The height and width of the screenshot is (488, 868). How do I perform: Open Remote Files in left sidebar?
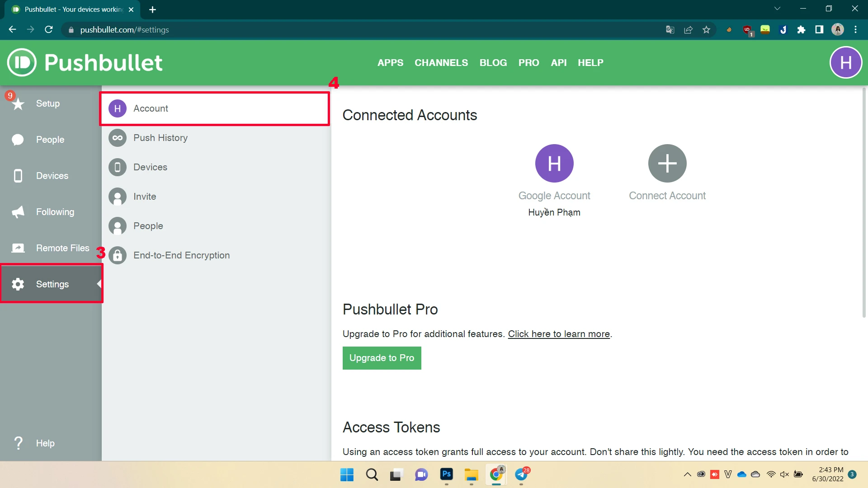point(51,248)
